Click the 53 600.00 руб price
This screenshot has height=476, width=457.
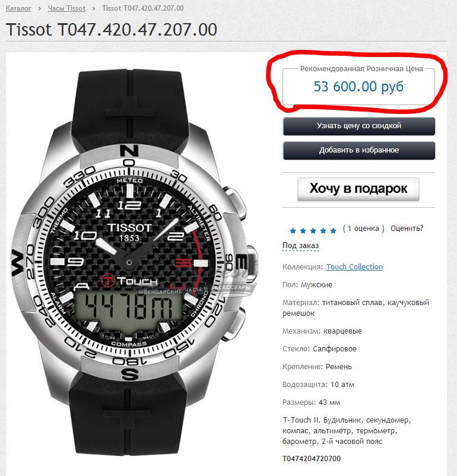coord(358,87)
